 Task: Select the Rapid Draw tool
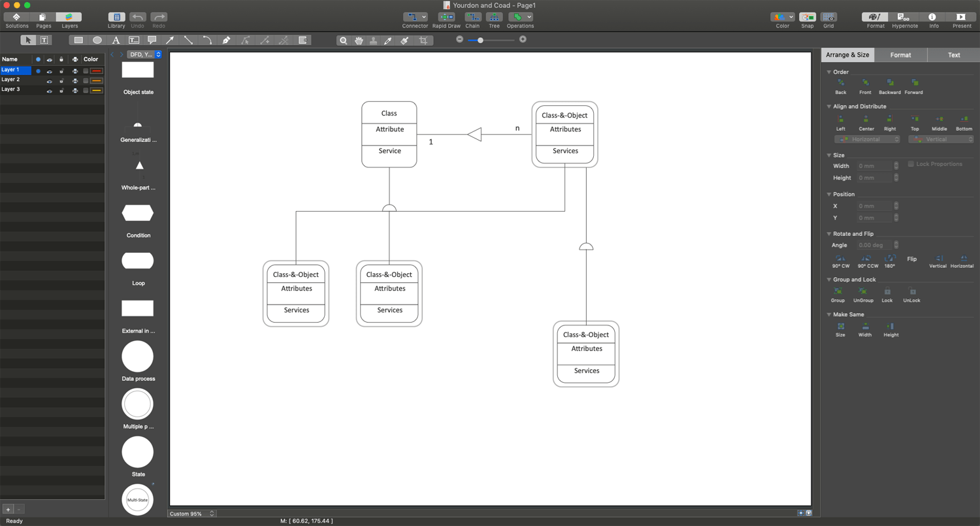[x=447, y=18]
